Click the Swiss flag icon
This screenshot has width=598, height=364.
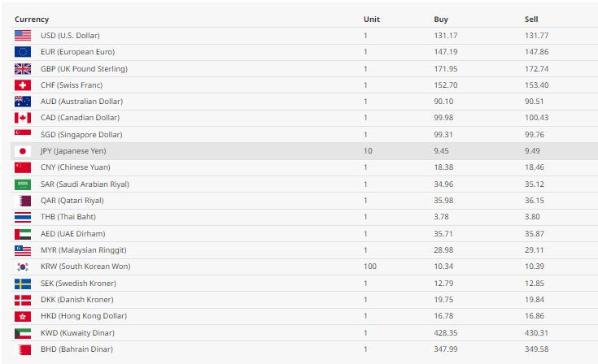click(x=23, y=85)
